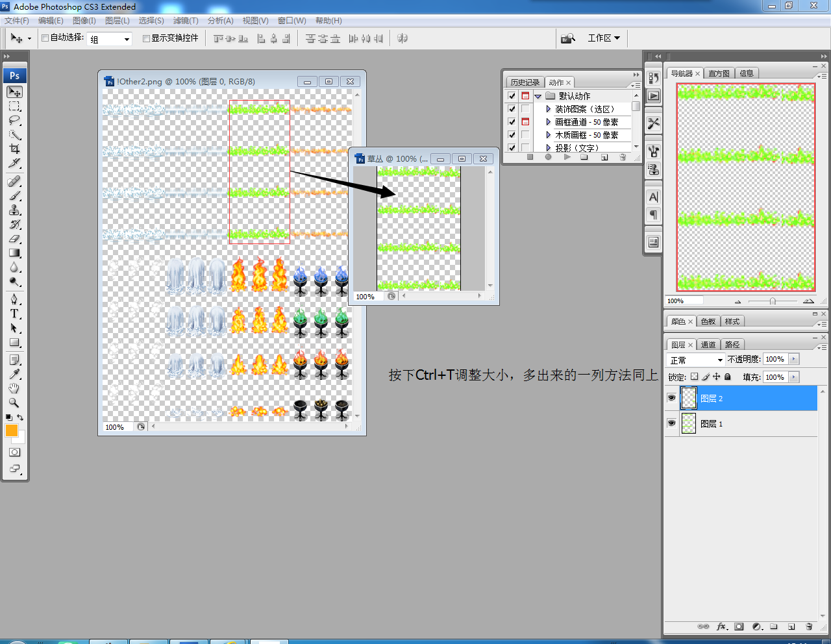
Task: Expand the 装饰图案（选区）action
Action: [549, 109]
